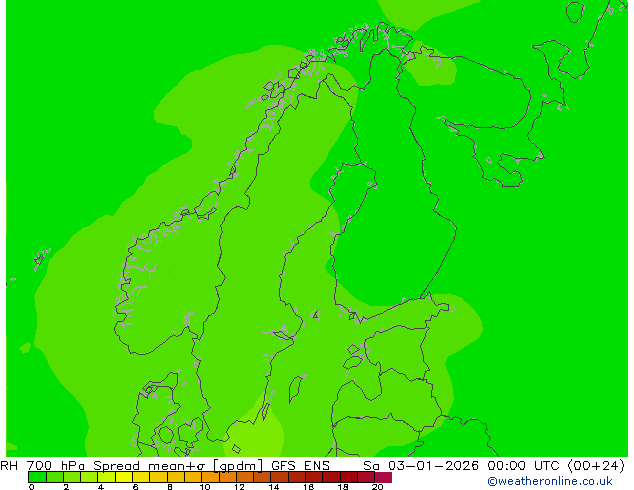
Task: Click the legend tick label '20'
Action: (378, 487)
